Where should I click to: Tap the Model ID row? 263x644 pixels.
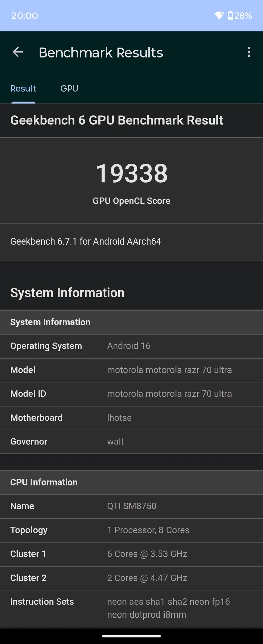point(131,394)
